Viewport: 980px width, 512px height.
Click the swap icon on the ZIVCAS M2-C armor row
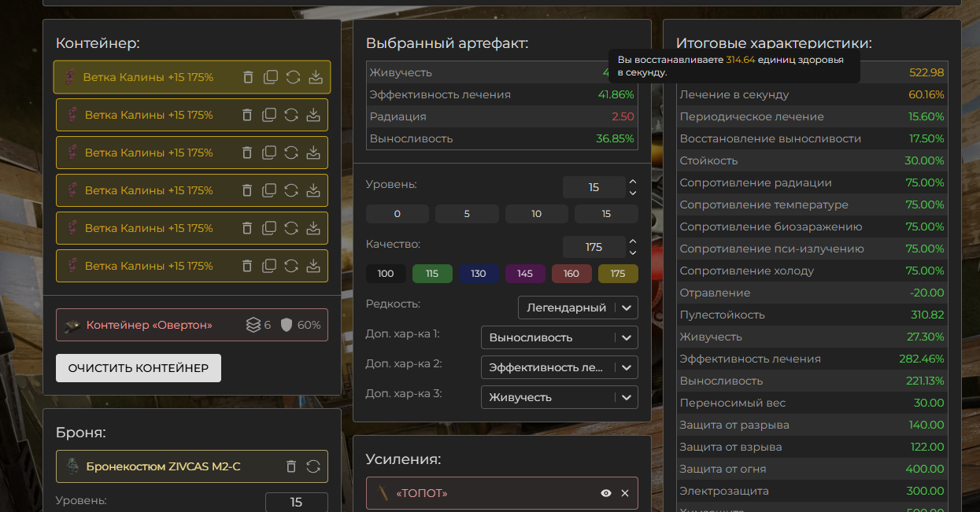pos(313,466)
